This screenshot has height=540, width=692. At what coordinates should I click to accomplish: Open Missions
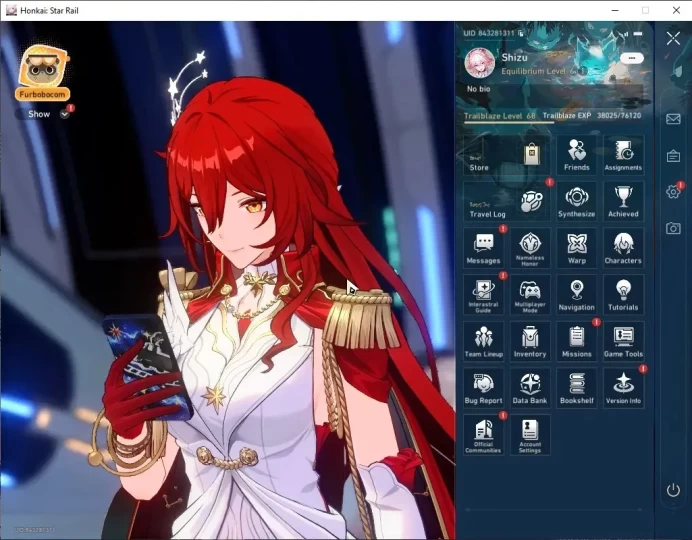tap(576, 341)
